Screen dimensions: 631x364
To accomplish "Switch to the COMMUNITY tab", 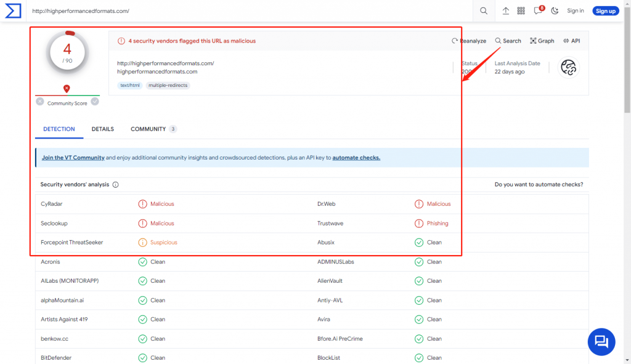I will [153, 129].
